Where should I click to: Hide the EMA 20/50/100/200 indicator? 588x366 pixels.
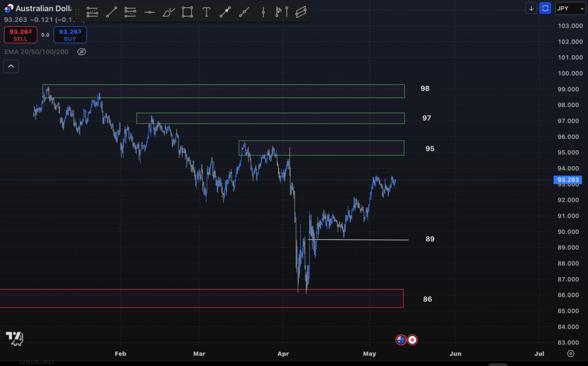coord(82,51)
